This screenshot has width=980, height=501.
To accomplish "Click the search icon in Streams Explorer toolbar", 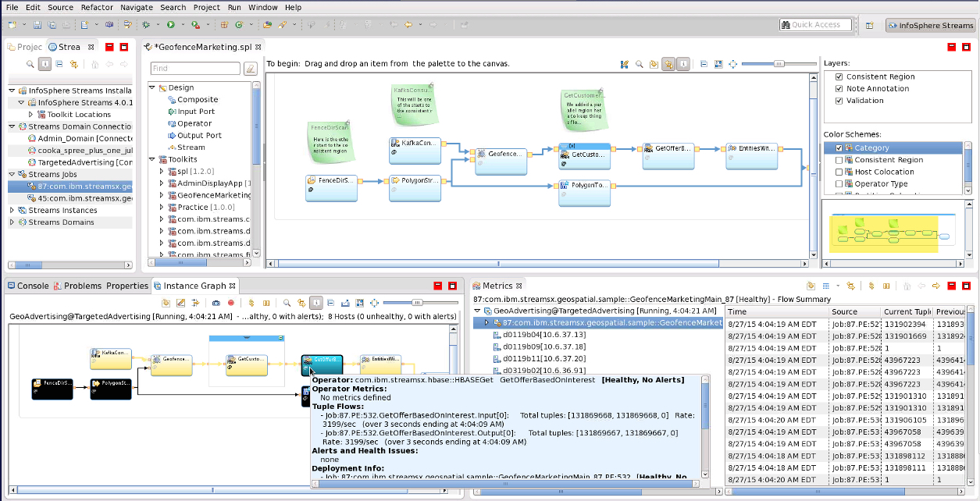I will click(x=30, y=64).
